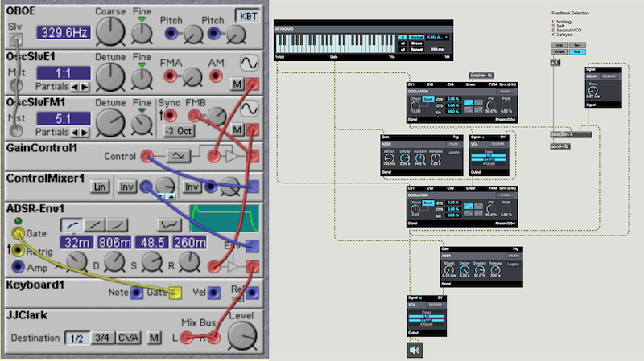Adjust the Delay Time knob
The height and width of the screenshot is (361, 644).
coord(592,91)
